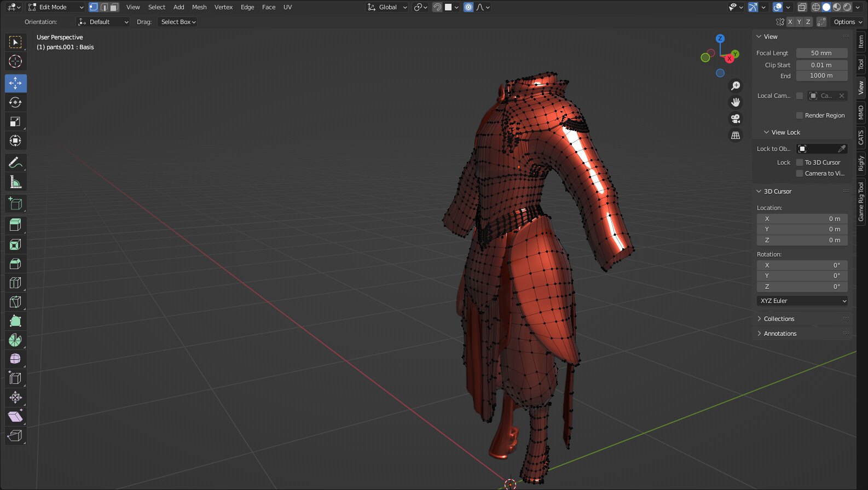
Task: Open the XYZ Euler rotation mode dropdown
Action: 802,301
